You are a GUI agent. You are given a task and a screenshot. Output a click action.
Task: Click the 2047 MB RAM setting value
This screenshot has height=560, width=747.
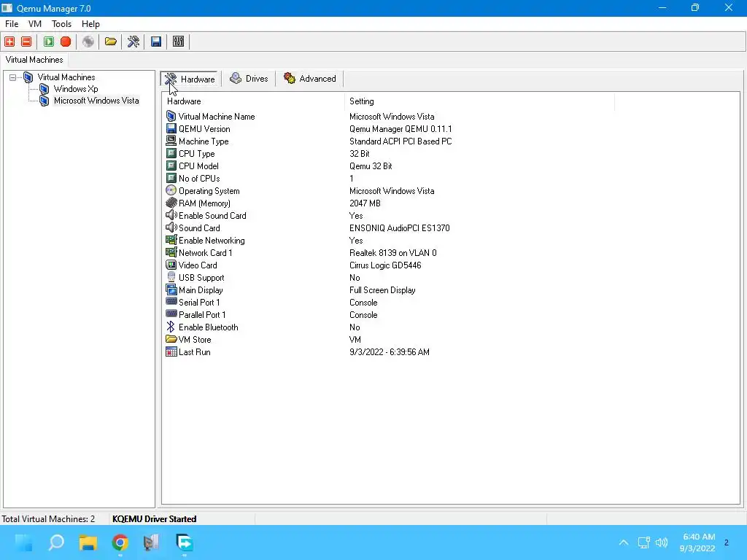coord(365,203)
